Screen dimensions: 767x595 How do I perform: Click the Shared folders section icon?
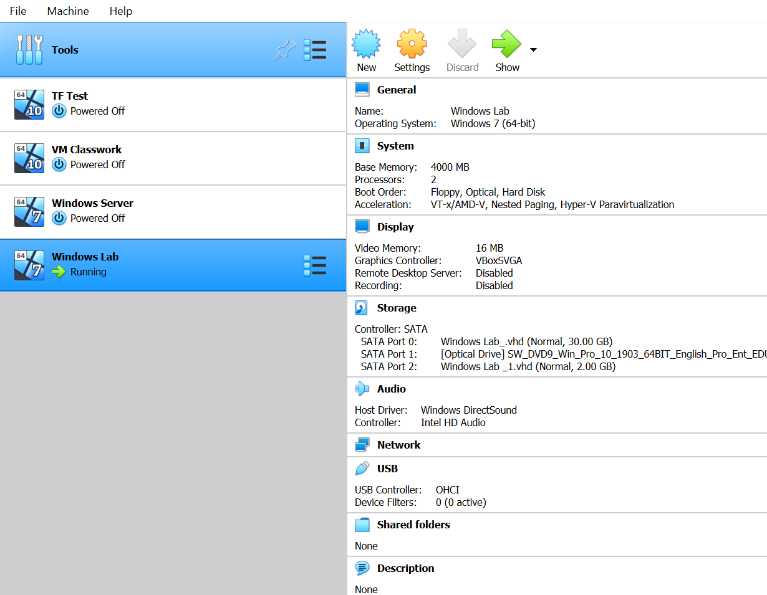tap(362, 525)
